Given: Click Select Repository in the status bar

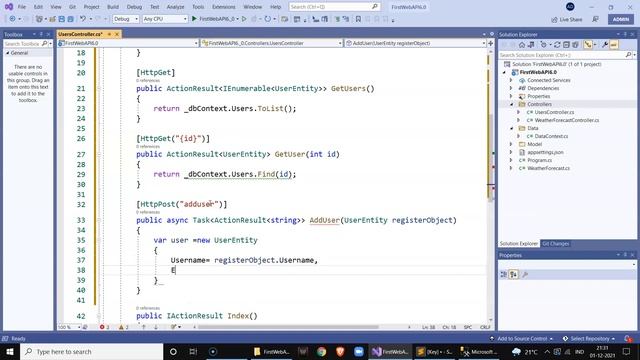Looking at the screenshot, I should point(589,338).
